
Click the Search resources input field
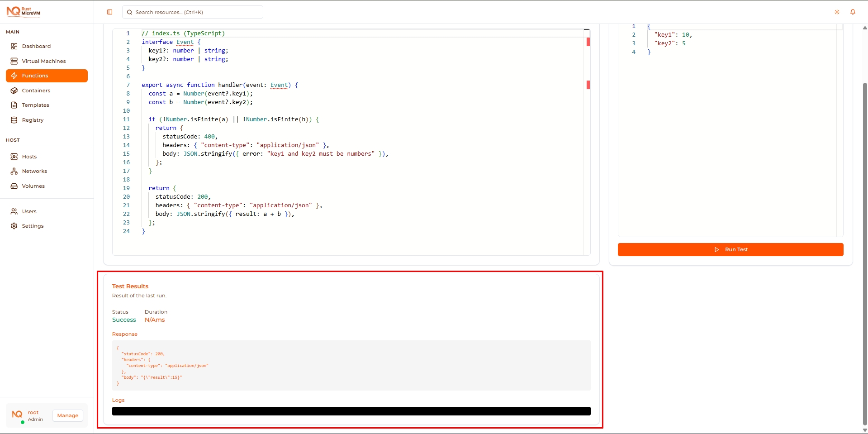(x=192, y=12)
